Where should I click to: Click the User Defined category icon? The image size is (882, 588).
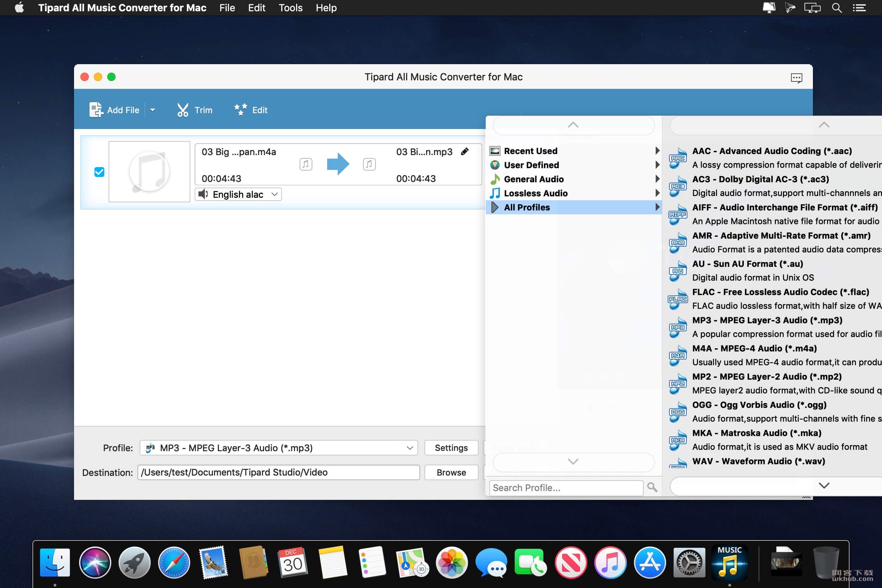(495, 165)
